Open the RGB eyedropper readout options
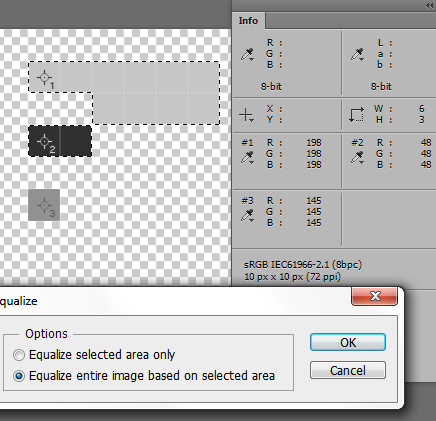Viewport: 436px width, 421px height. tap(247, 54)
